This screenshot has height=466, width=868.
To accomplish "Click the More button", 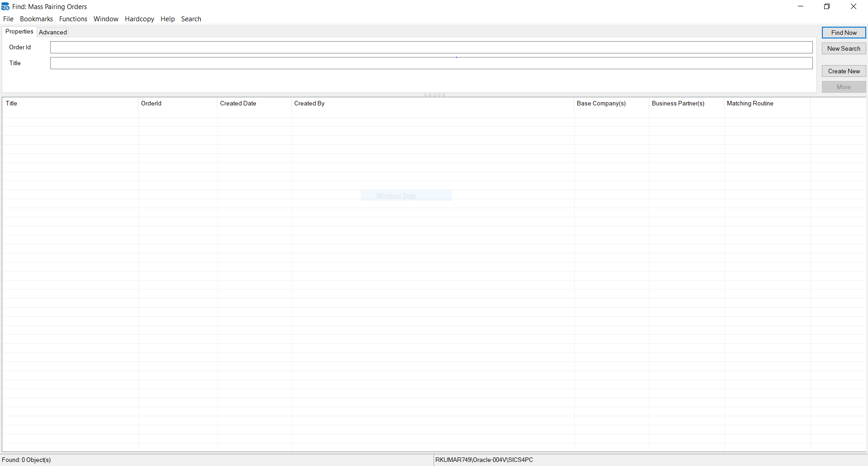I will [843, 86].
